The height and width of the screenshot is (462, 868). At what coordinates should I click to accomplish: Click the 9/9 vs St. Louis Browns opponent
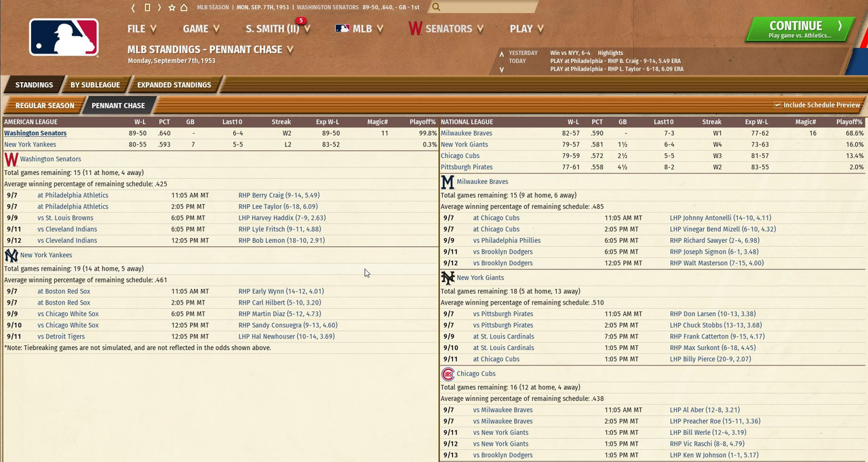click(66, 218)
